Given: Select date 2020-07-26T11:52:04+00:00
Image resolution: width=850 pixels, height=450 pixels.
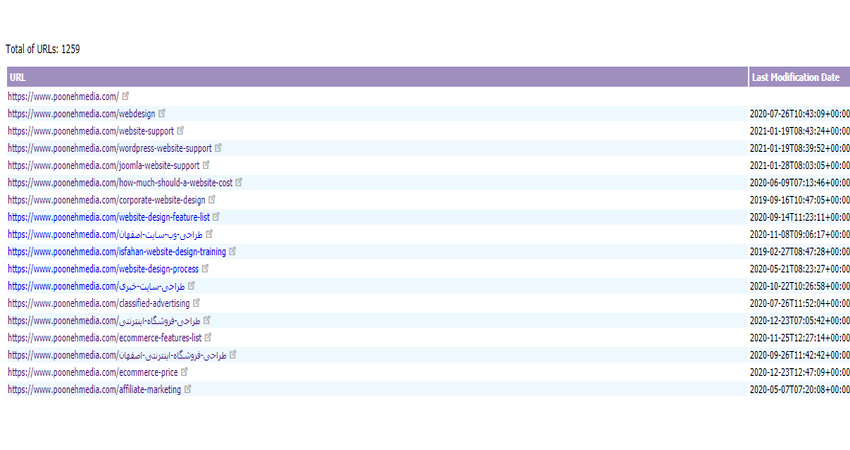Looking at the screenshot, I should pyautogui.click(x=800, y=304).
